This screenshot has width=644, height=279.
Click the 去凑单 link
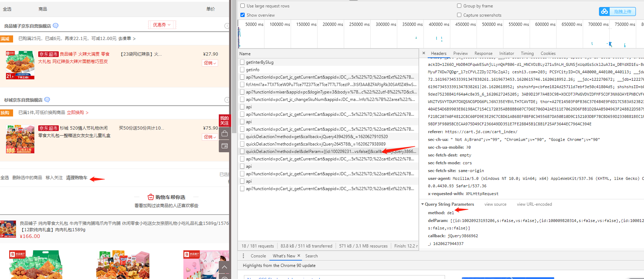(x=127, y=38)
